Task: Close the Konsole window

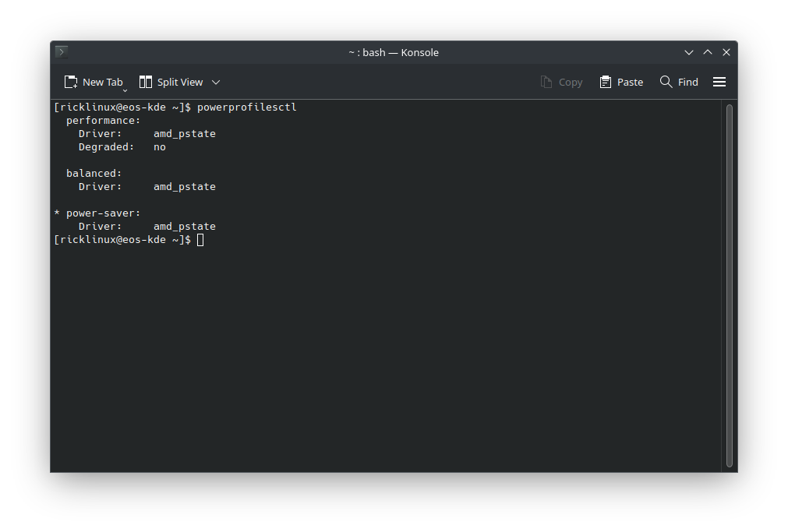Action: tap(726, 52)
